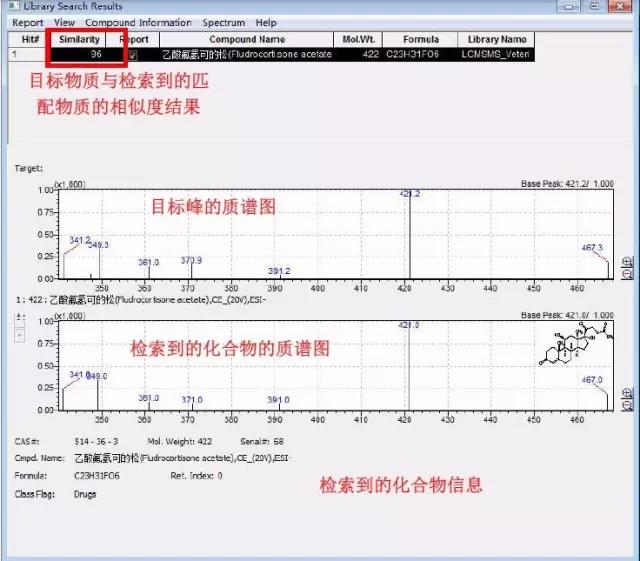640x561 pixels.
Task: Open the View menu
Action: click(64, 22)
